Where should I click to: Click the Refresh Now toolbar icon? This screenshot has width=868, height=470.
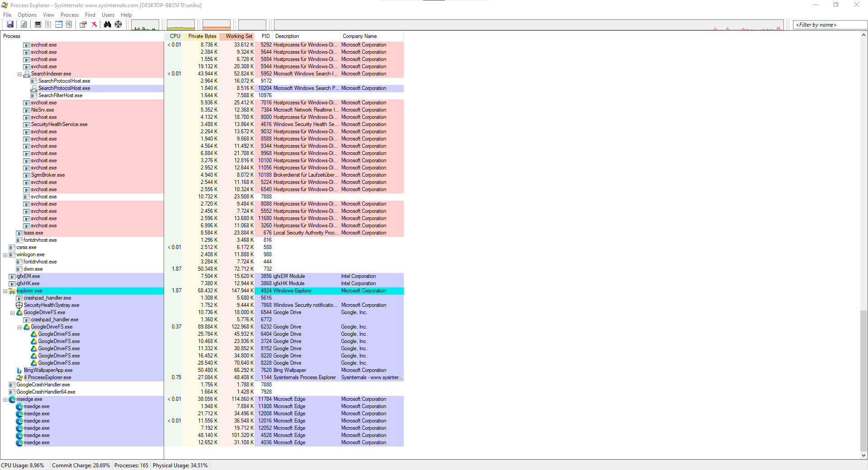(x=24, y=24)
